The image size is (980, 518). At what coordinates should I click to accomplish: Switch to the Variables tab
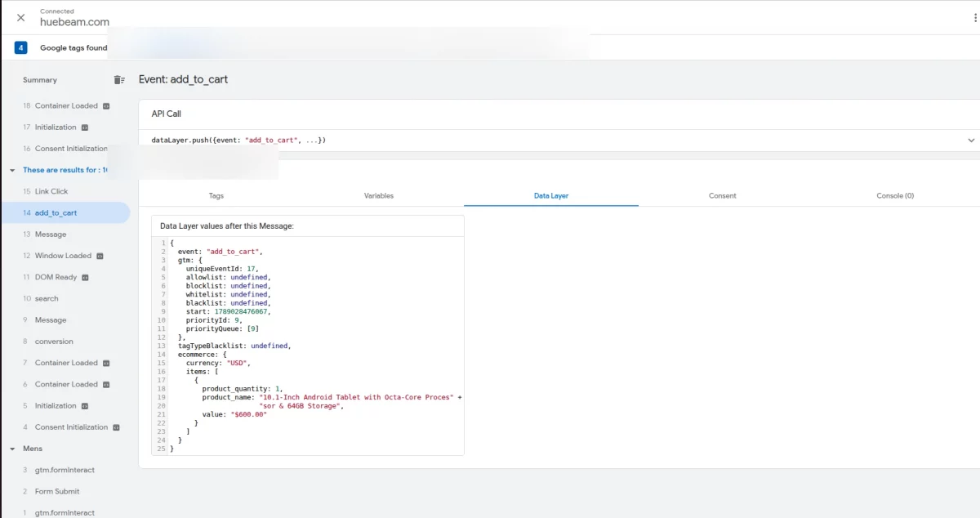(379, 196)
